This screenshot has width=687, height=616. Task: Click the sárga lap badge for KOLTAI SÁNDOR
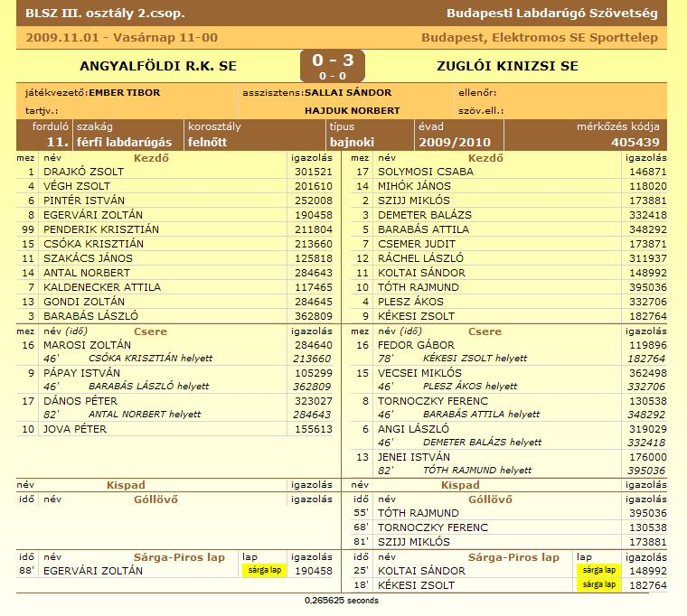[599, 571]
